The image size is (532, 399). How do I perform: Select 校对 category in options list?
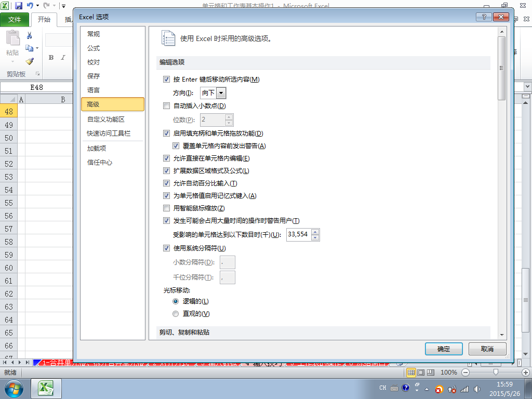point(113,62)
